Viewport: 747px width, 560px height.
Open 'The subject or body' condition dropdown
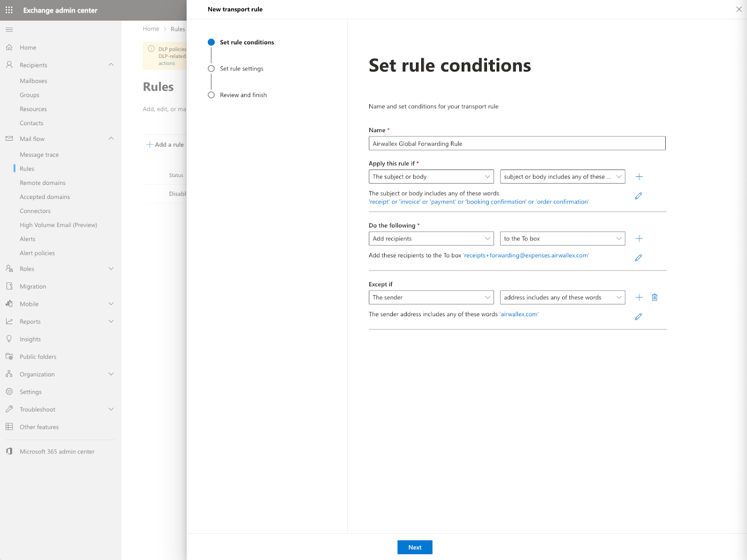pyautogui.click(x=431, y=177)
